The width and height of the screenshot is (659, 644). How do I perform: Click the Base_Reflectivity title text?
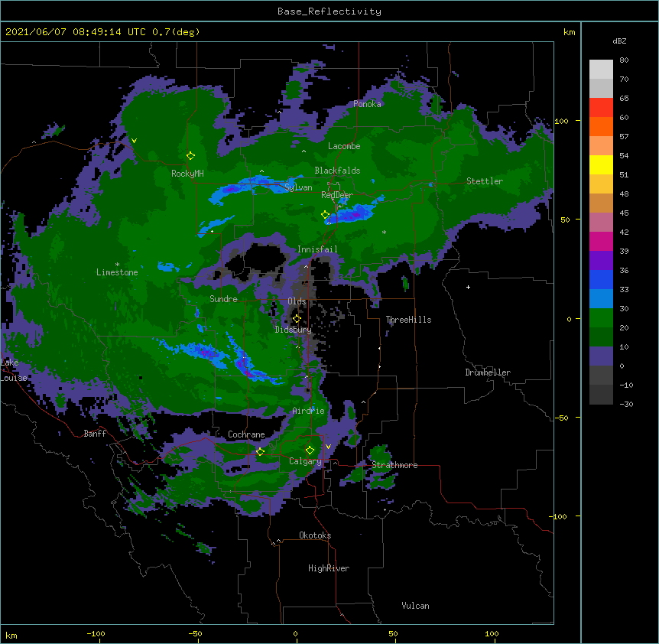click(329, 11)
